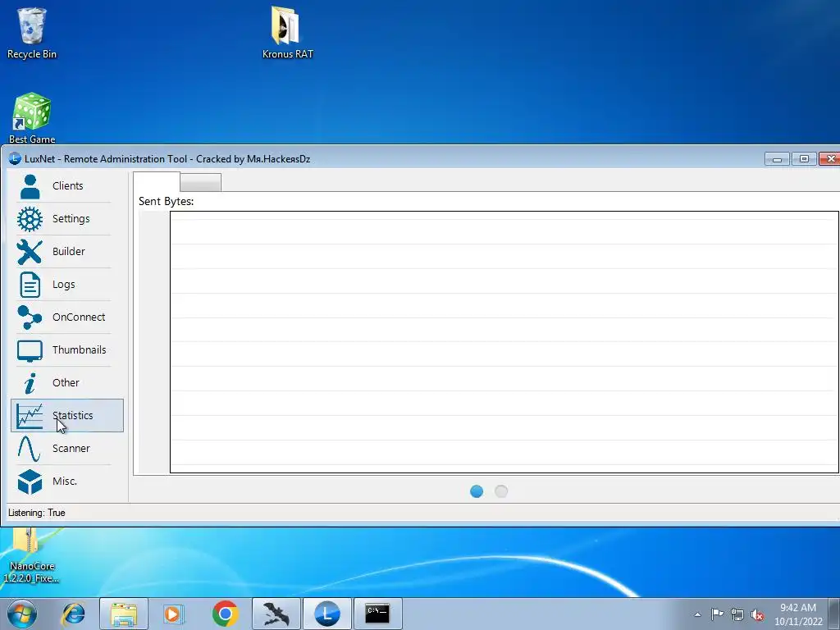The height and width of the screenshot is (630, 840).
Task: Click the Listening: True status text
Action: (36, 513)
